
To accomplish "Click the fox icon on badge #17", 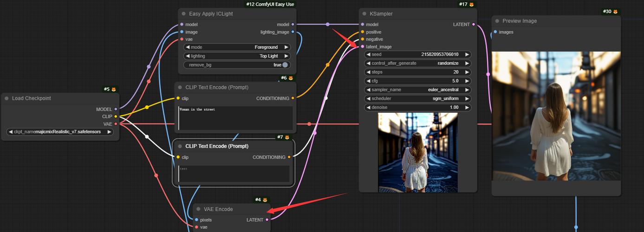I will 471,5.
